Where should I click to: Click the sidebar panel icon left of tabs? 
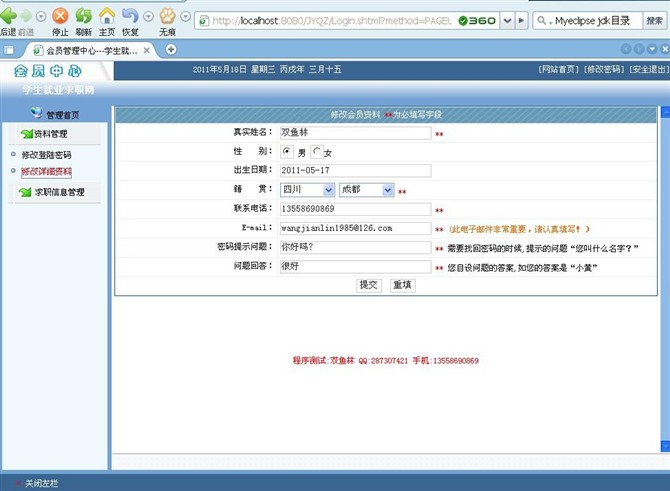(9, 50)
